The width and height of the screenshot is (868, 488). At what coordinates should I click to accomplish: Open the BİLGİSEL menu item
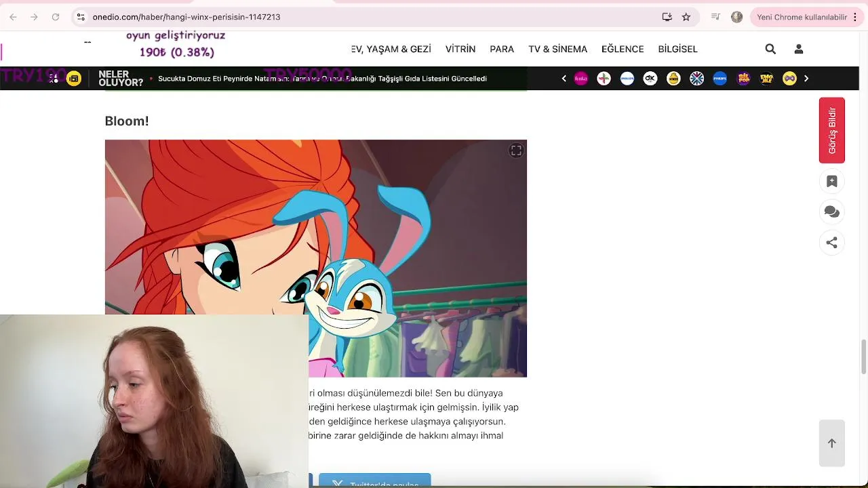pyautogui.click(x=677, y=49)
